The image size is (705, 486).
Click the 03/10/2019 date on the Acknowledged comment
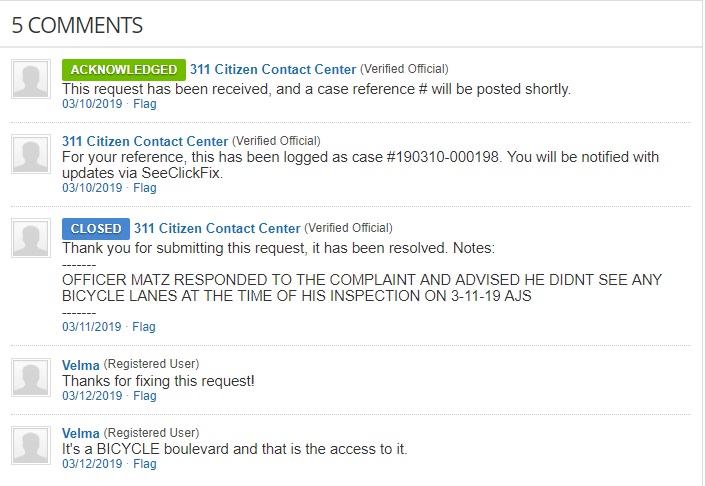pyautogui.click(x=91, y=103)
